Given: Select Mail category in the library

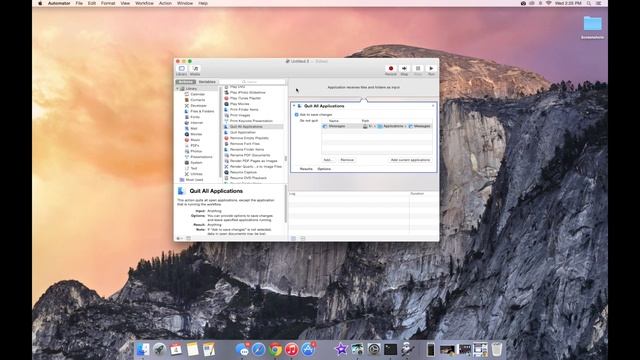Looking at the screenshot, I should [x=193, y=129].
